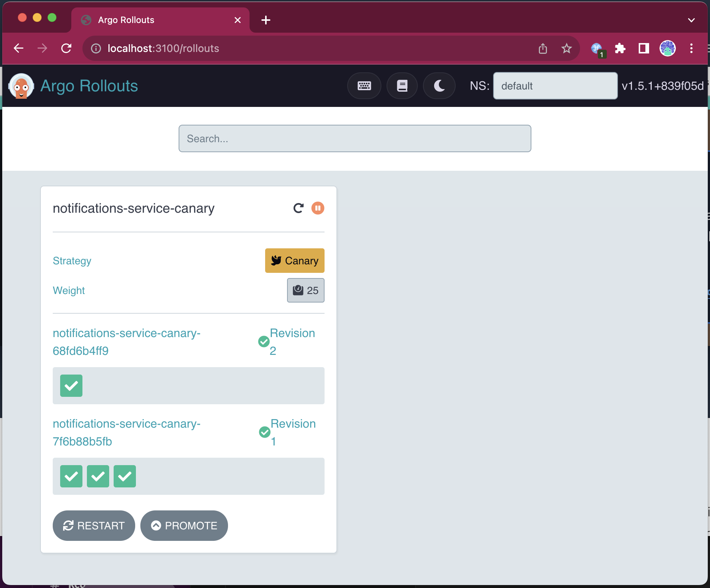This screenshot has width=710, height=588.
Task: Click the single pod checkmark in Revision 2
Action: [71, 386]
